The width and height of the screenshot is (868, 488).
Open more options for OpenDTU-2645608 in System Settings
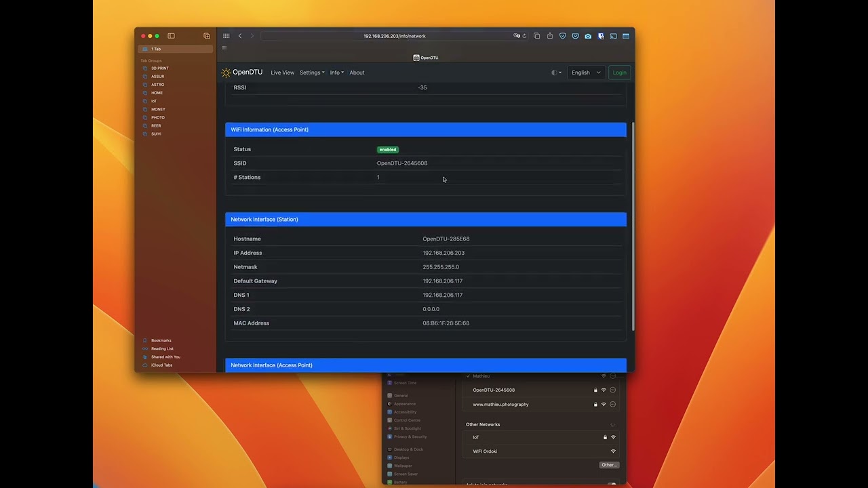(612, 390)
